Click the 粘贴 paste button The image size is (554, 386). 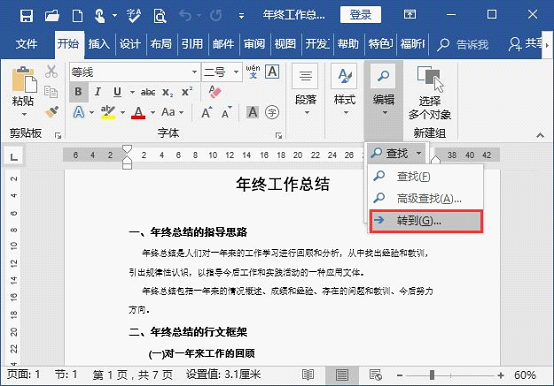23,87
